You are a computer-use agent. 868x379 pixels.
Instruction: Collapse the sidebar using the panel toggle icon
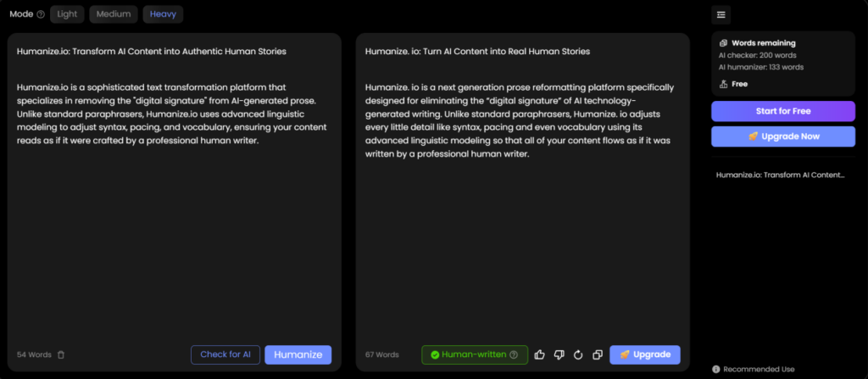tap(721, 14)
